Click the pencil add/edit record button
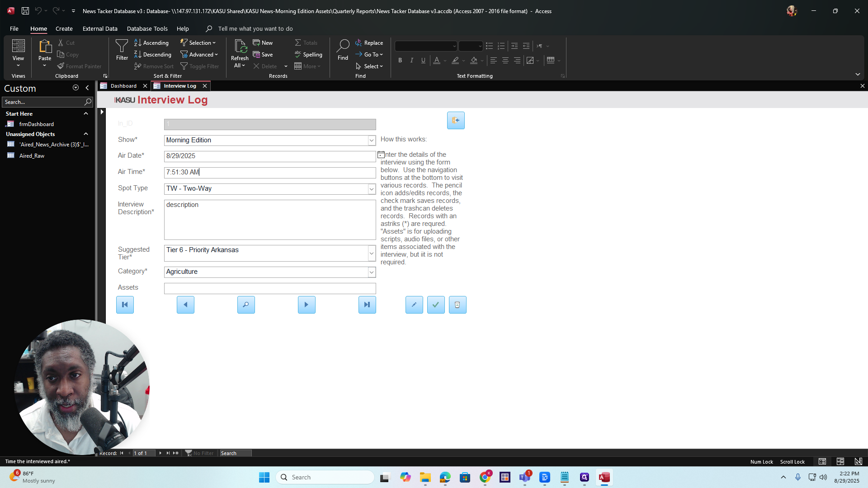 click(x=414, y=305)
